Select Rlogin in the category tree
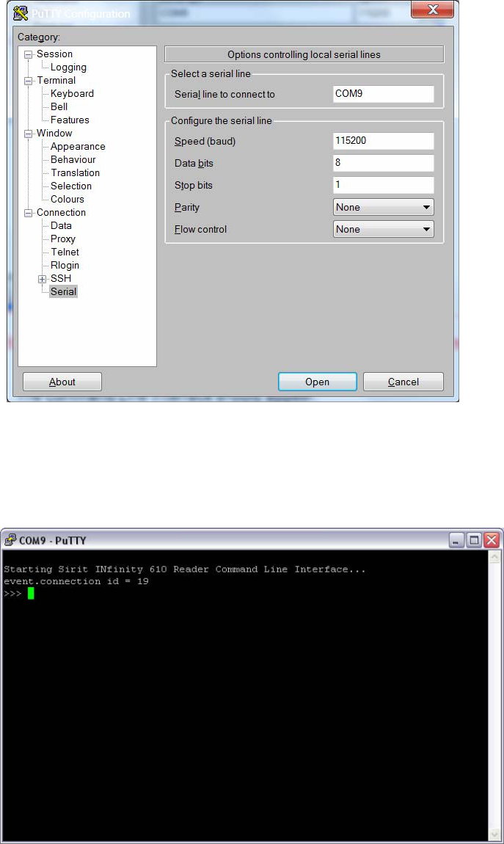504x844 pixels. point(65,265)
